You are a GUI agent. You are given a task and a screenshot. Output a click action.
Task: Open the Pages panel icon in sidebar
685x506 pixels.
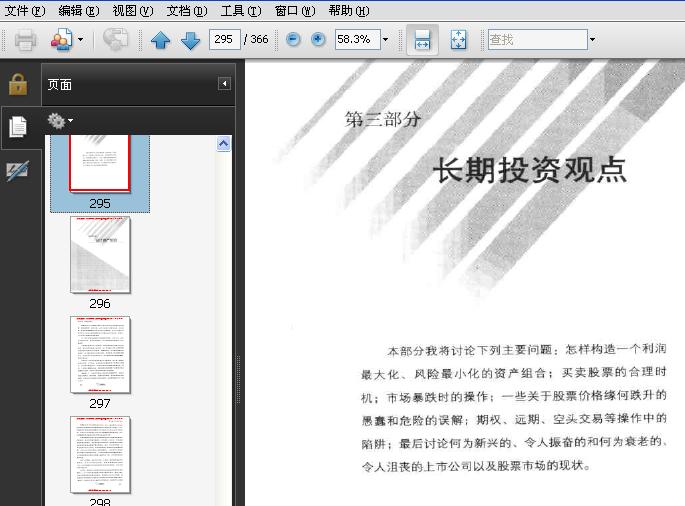coord(17,127)
